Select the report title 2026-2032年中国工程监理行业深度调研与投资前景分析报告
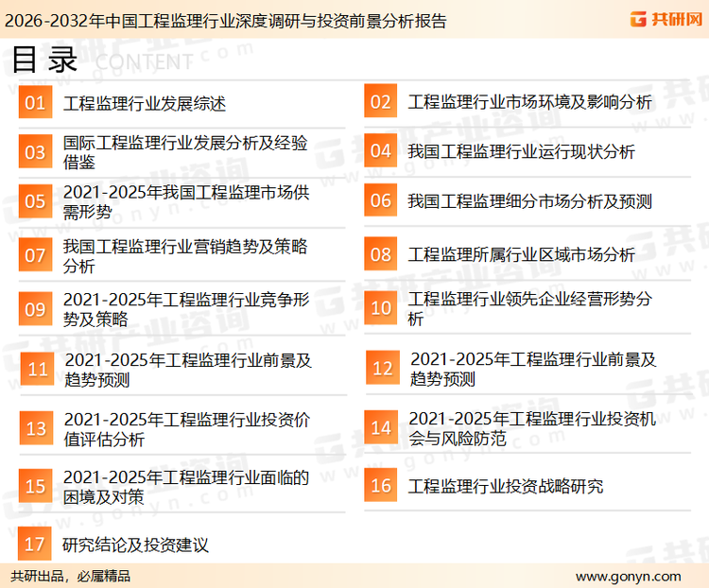This screenshot has height=588, width=709. tap(225, 21)
